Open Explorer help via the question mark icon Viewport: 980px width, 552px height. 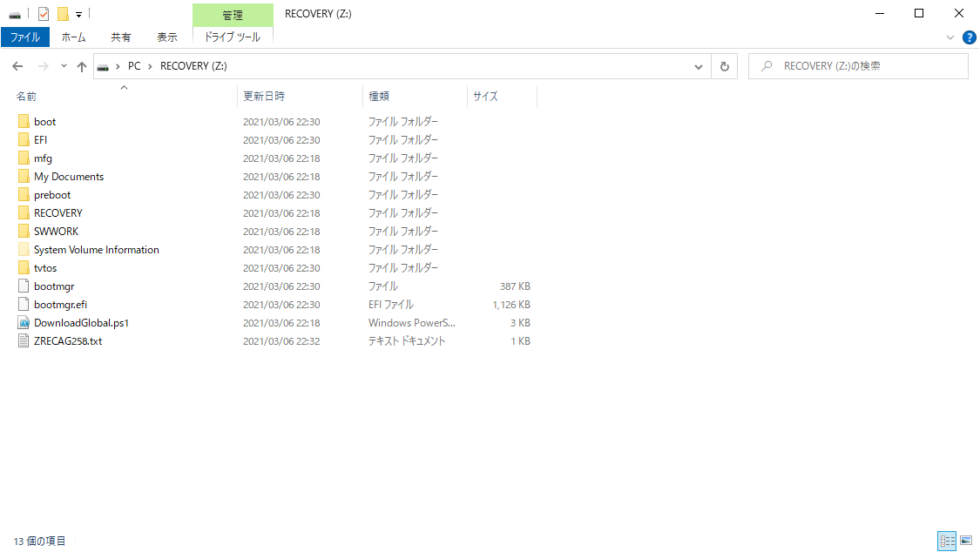point(970,37)
